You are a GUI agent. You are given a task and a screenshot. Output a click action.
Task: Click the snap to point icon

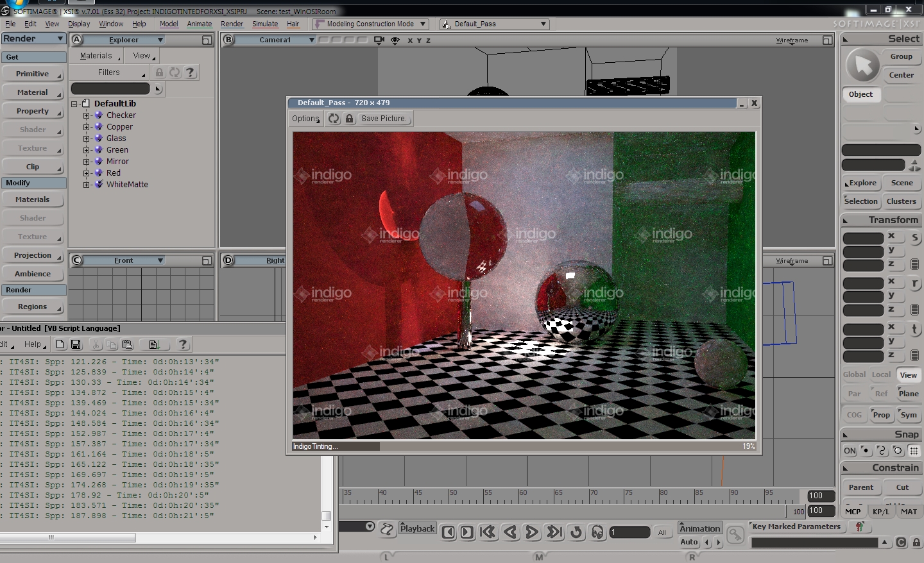866,451
